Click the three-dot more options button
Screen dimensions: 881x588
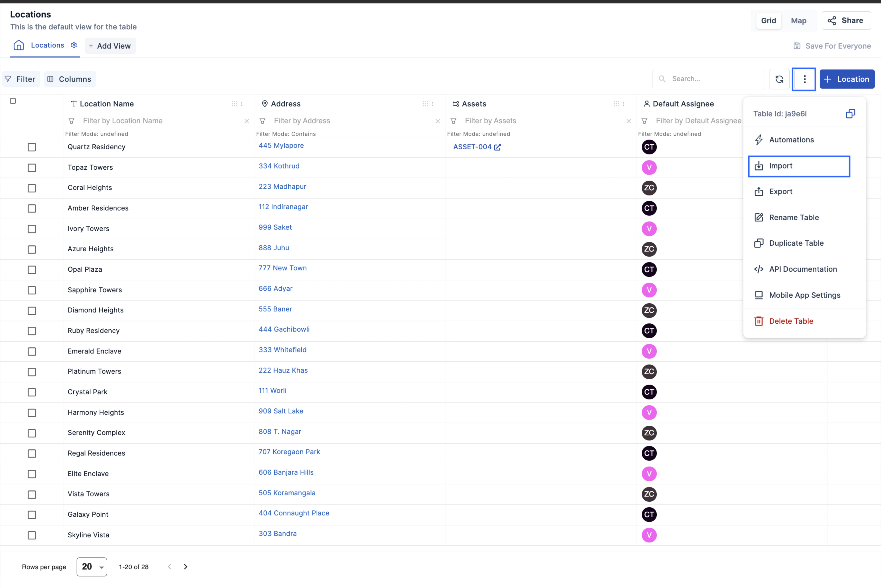tap(804, 79)
